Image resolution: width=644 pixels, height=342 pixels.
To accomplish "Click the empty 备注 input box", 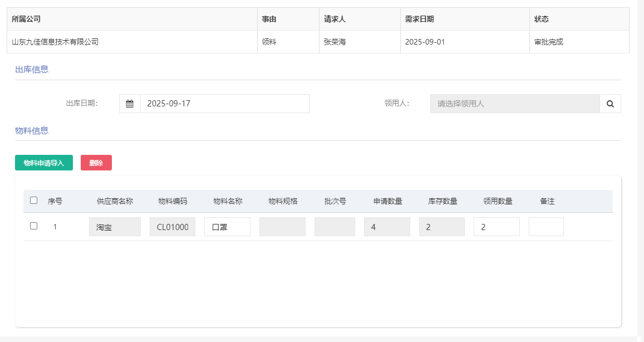I will point(546,227).
